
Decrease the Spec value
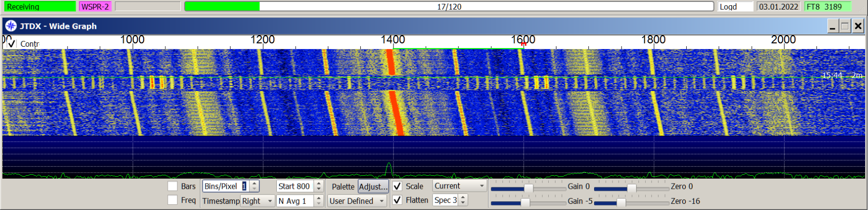[463, 203]
